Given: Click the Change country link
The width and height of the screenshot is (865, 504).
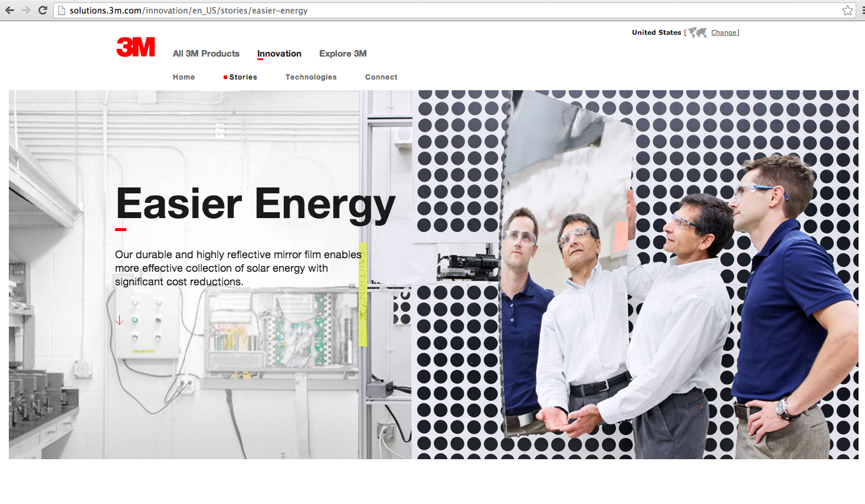Looking at the screenshot, I should tap(724, 32).
